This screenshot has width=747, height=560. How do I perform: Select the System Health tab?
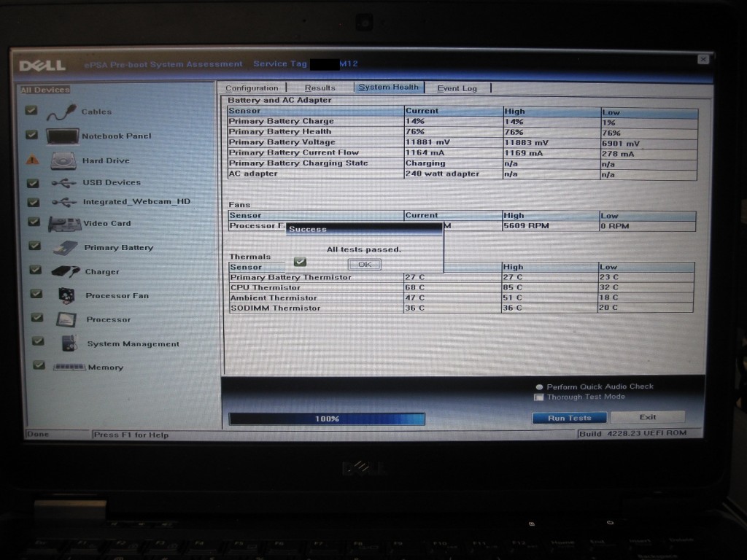[x=389, y=87]
